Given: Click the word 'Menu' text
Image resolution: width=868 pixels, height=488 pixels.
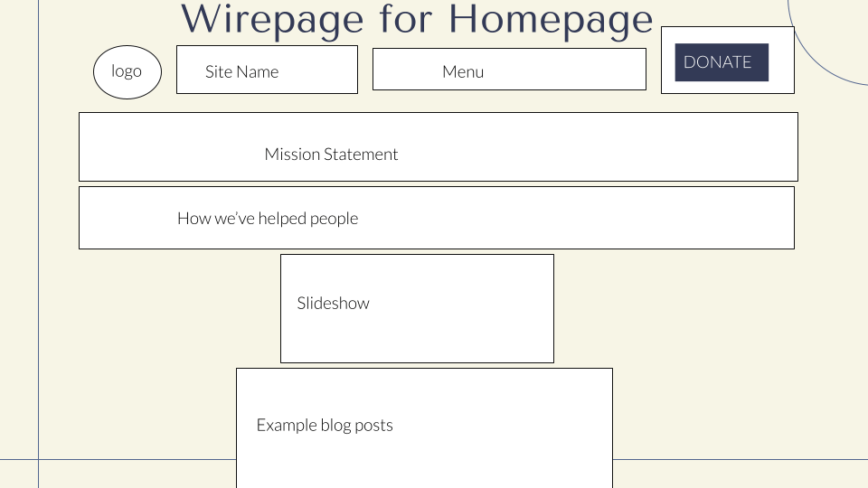Looking at the screenshot, I should click(x=463, y=72).
